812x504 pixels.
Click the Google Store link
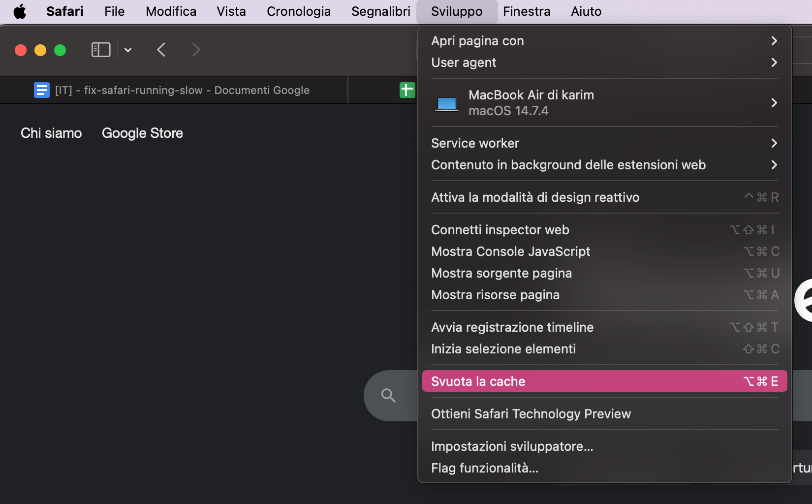pyautogui.click(x=142, y=133)
